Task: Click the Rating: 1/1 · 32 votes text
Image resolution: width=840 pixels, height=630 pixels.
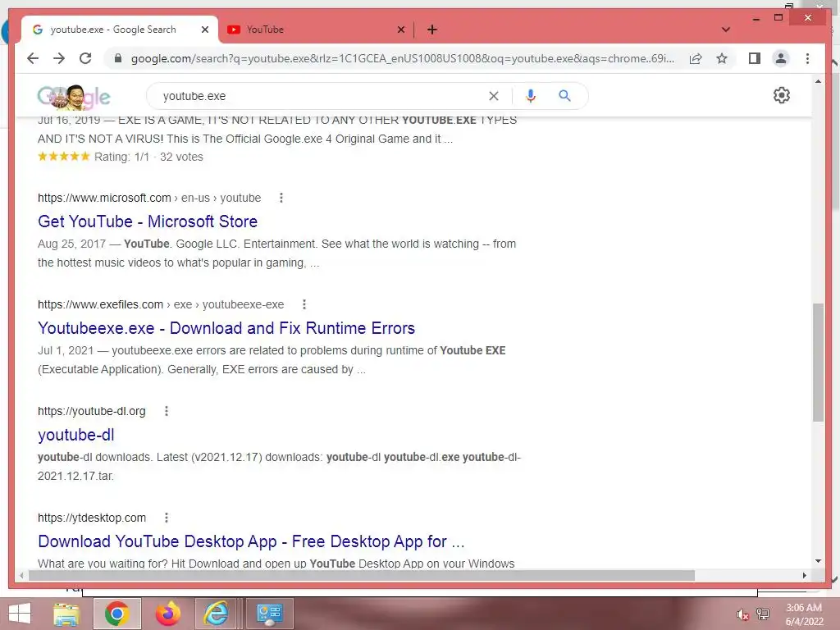Action: [x=148, y=157]
